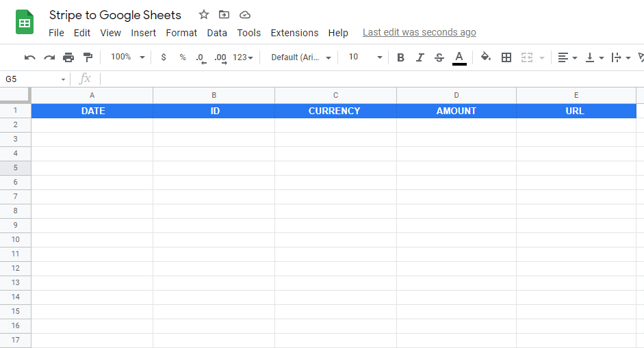The height and width of the screenshot is (348, 644).
Task: Format as currency with dollar button
Action: tap(164, 57)
